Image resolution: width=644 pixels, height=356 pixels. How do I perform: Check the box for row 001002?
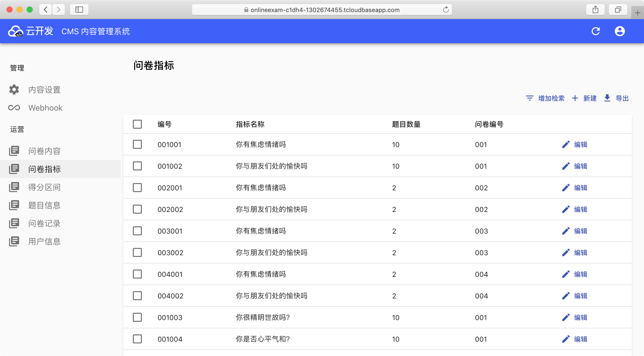pos(137,166)
